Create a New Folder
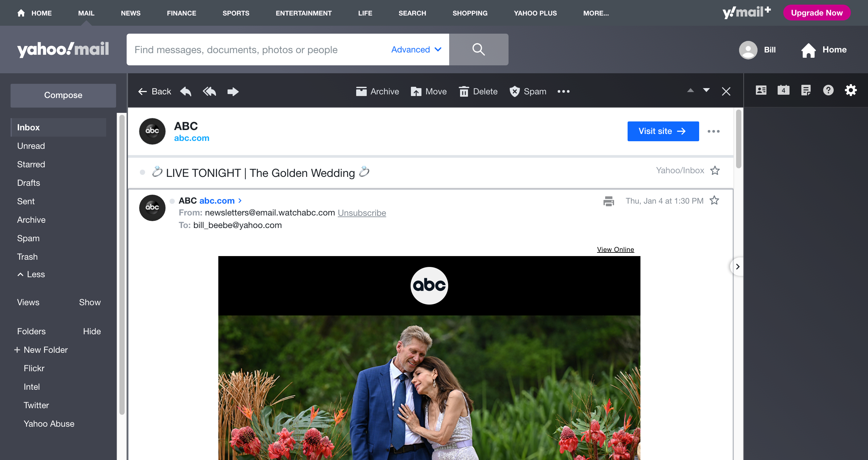The image size is (868, 460). click(x=41, y=350)
